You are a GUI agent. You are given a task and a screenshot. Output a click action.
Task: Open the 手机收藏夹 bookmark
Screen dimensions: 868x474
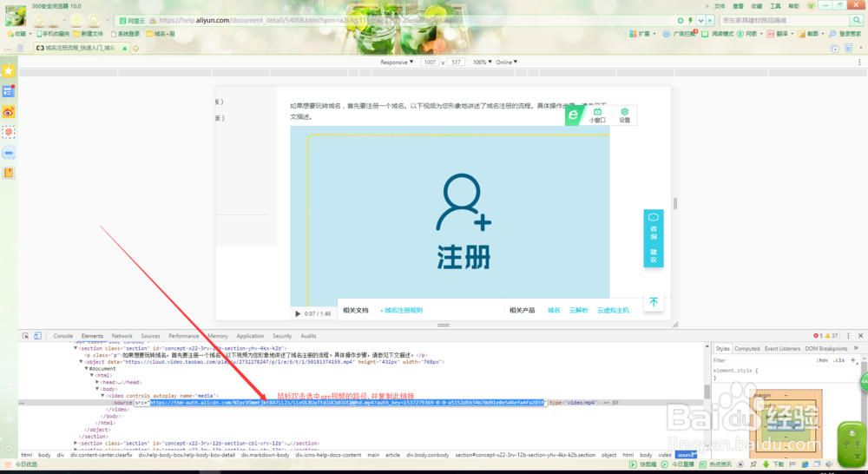(x=53, y=34)
